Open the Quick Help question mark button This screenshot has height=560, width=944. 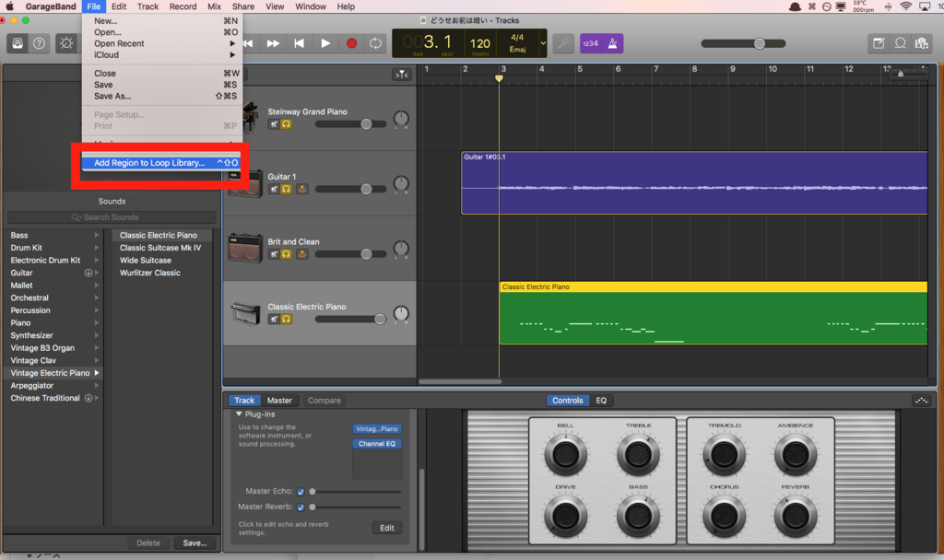(39, 43)
